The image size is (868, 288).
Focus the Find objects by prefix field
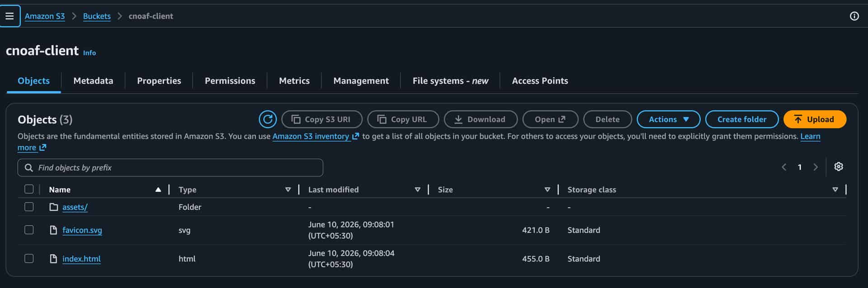[x=170, y=167]
